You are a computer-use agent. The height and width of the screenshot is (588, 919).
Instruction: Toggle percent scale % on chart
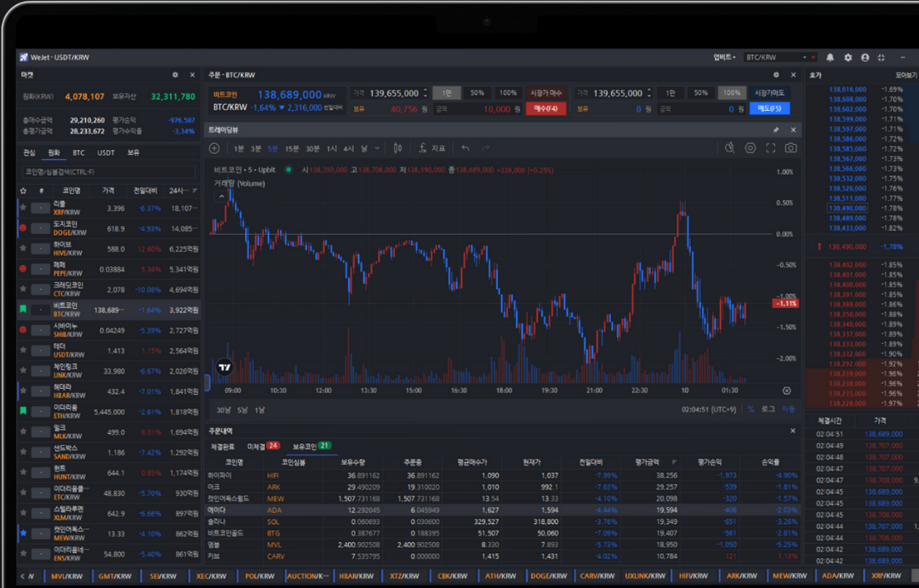pos(751,409)
